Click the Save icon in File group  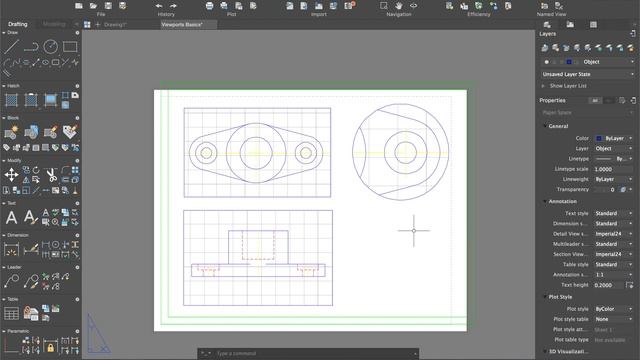pyautogui.click(x=108, y=6)
